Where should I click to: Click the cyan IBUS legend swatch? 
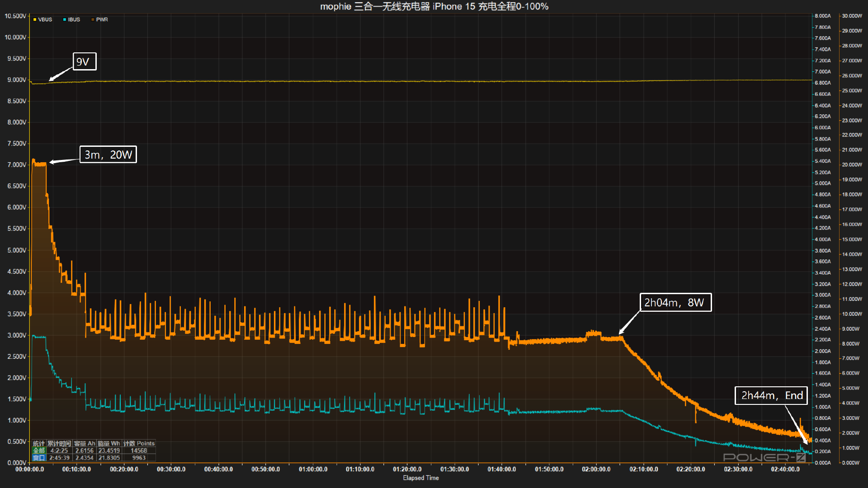(x=65, y=19)
